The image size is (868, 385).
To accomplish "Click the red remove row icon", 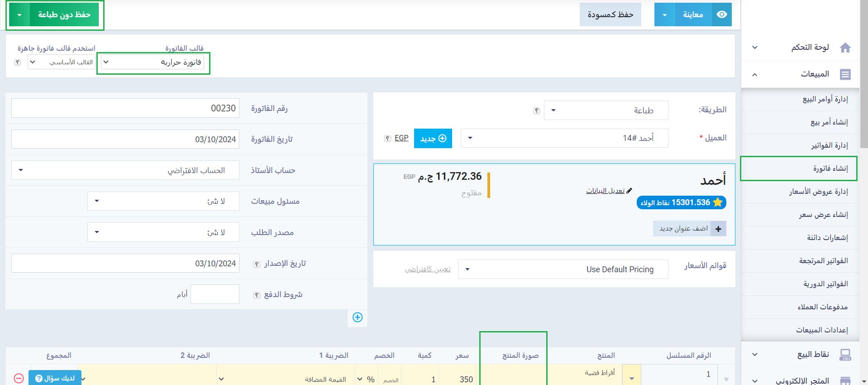I will (x=19, y=378).
